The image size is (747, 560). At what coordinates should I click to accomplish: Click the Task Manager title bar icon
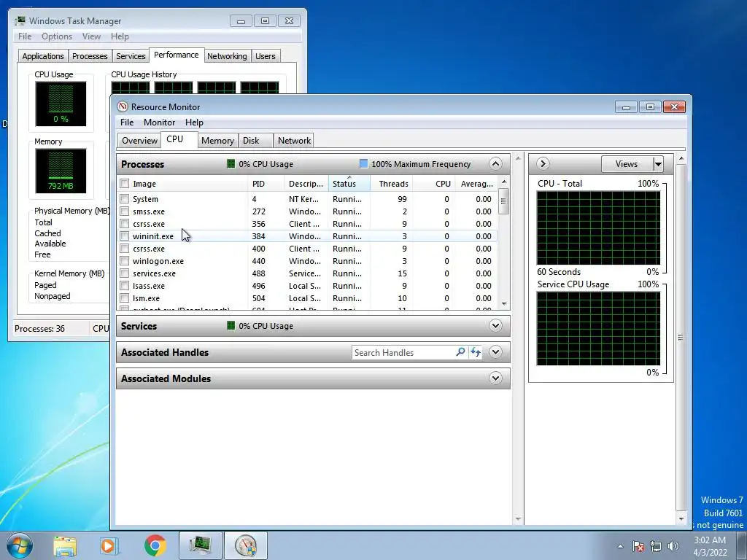[20, 20]
